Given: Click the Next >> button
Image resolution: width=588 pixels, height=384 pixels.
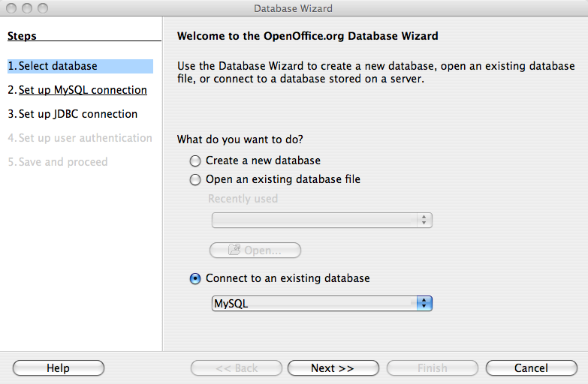Looking at the screenshot, I should pos(333,368).
